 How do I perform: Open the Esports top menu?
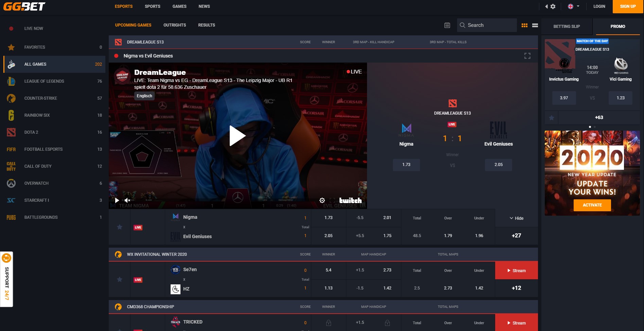point(124,6)
